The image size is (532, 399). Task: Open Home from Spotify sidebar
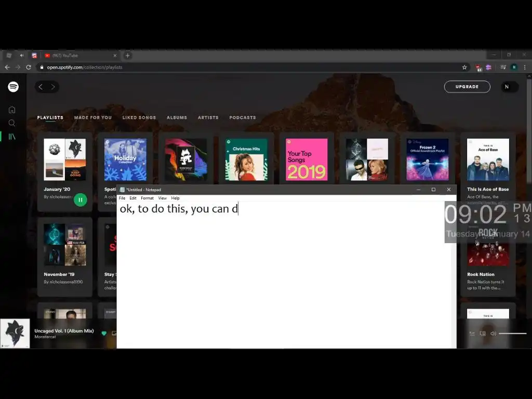12,110
